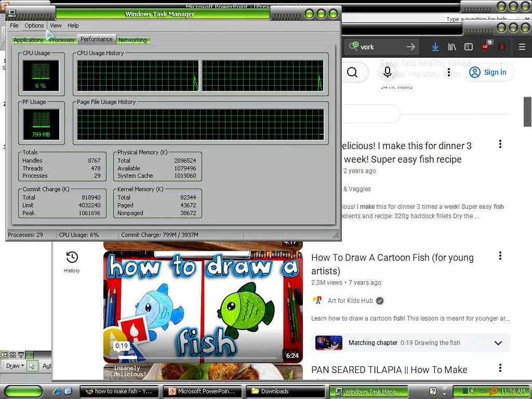Image resolution: width=532 pixels, height=399 pixels.
Task: Click 'Commit Charge: 799M / 3937M' status text
Action: 160,235
